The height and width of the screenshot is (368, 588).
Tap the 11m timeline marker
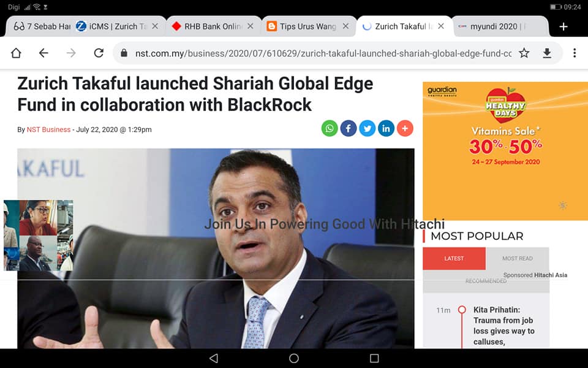(x=462, y=310)
